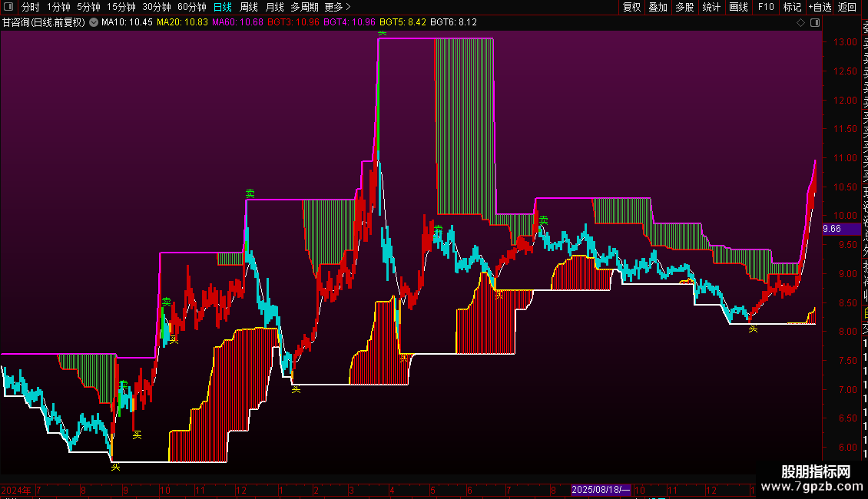Activate the 画线 drawing tool

pyautogui.click(x=738, y=7)
